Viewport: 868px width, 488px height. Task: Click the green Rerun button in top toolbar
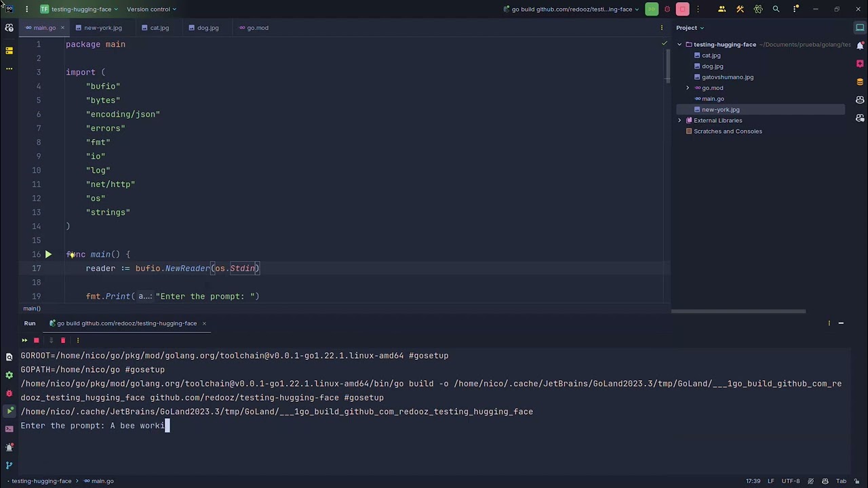coord(652,9)
